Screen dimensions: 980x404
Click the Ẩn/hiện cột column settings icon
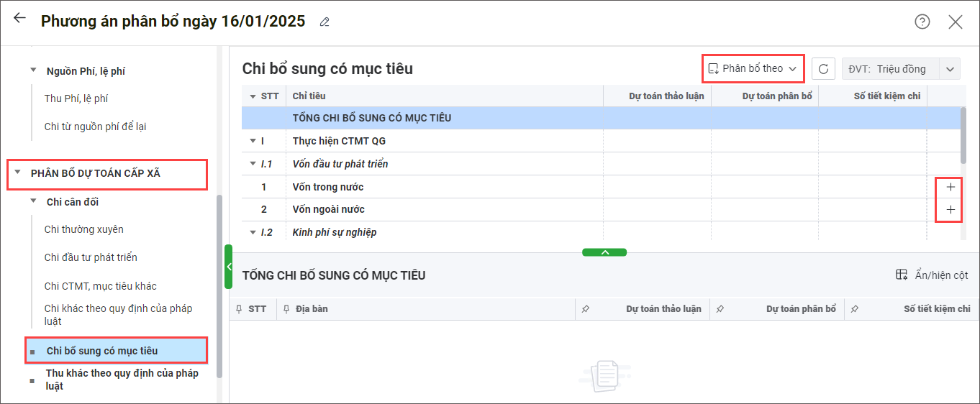pos(901,275)
